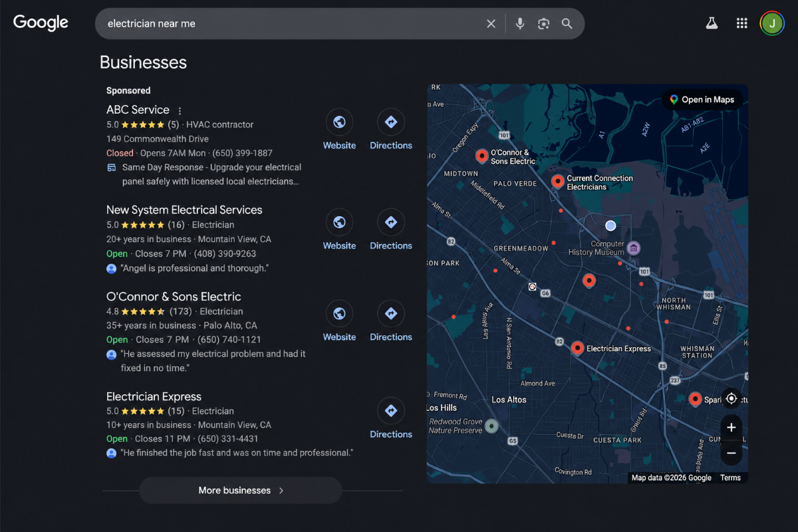
Task: Select Current Connection Electricians map pin
Action: pyautogui.click(x=558, y=182)
